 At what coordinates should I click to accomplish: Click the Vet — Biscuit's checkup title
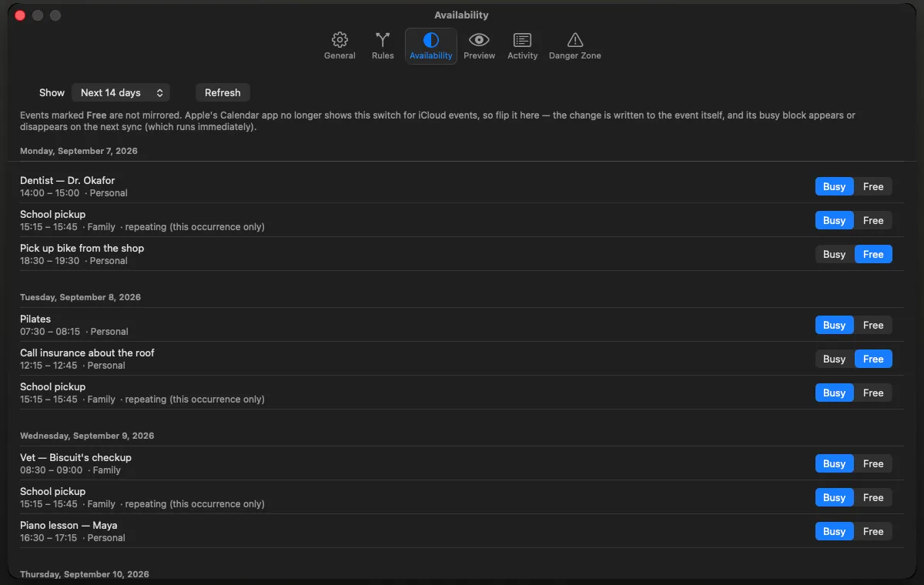point(75,457)
